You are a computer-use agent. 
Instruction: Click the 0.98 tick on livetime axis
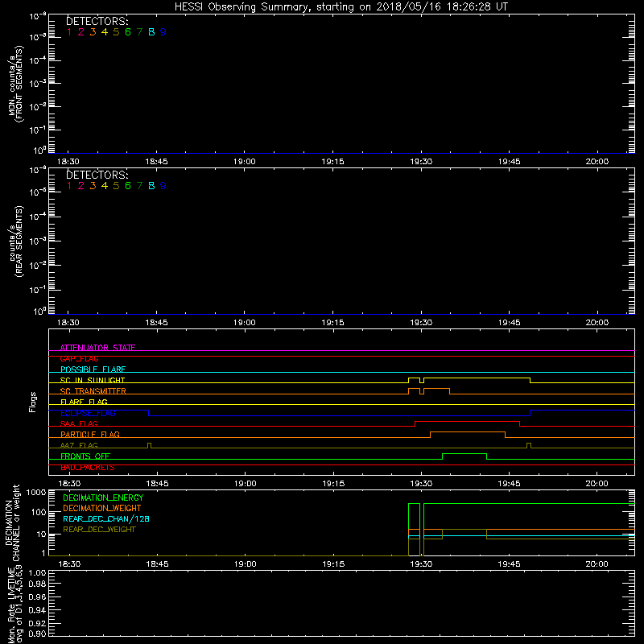[36, 584]
